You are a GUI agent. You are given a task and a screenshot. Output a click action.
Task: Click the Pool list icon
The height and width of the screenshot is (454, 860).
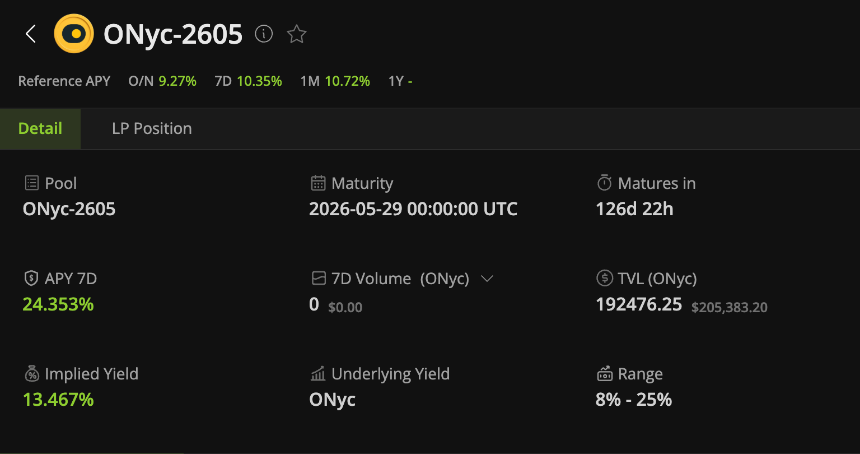31,183
